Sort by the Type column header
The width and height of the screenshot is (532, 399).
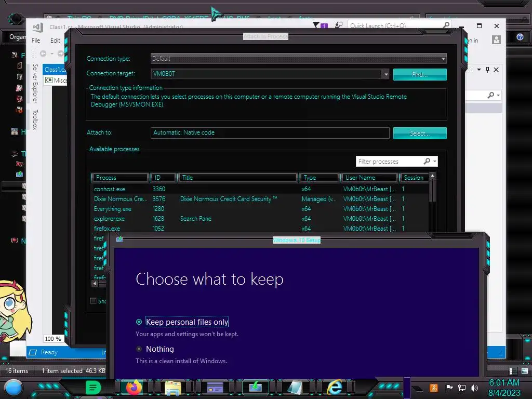[320, 178]
